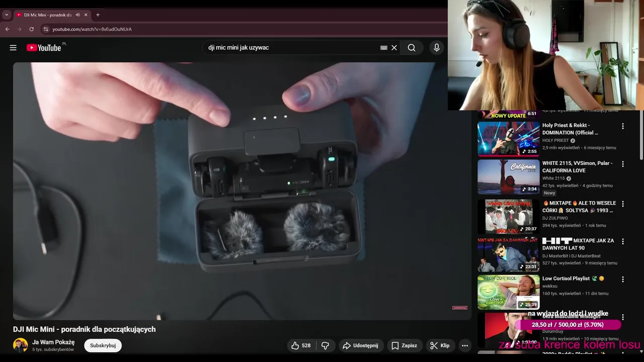Open DJ MasterBit i DJ MasterBeat channel

point(572,256)
